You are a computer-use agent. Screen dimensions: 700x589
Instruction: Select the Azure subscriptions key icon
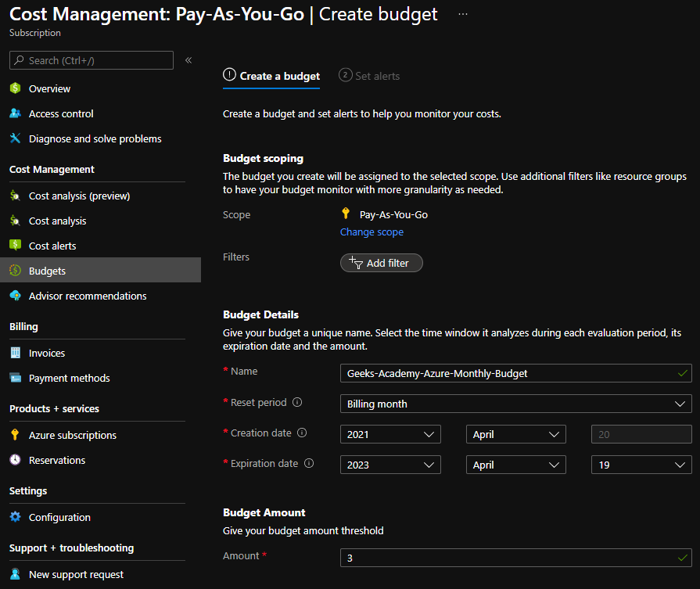click(x=16, y=435)
